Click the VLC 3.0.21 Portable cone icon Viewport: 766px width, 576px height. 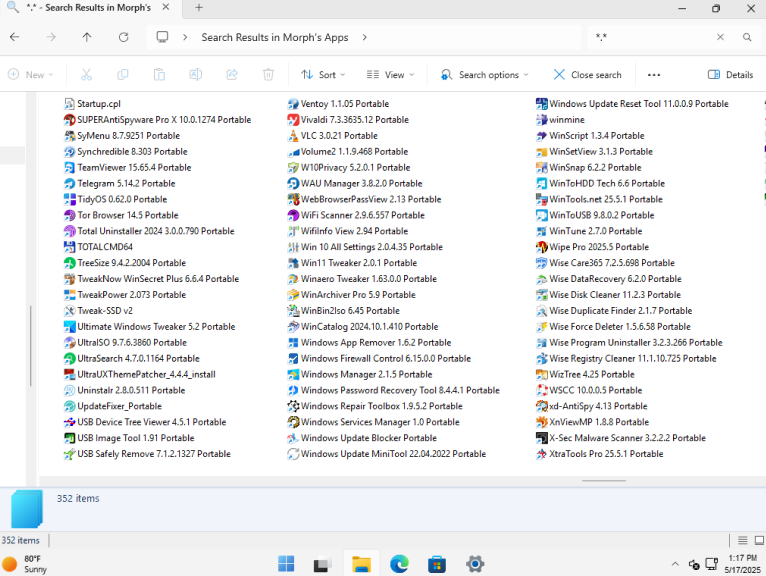coord(293,136)
